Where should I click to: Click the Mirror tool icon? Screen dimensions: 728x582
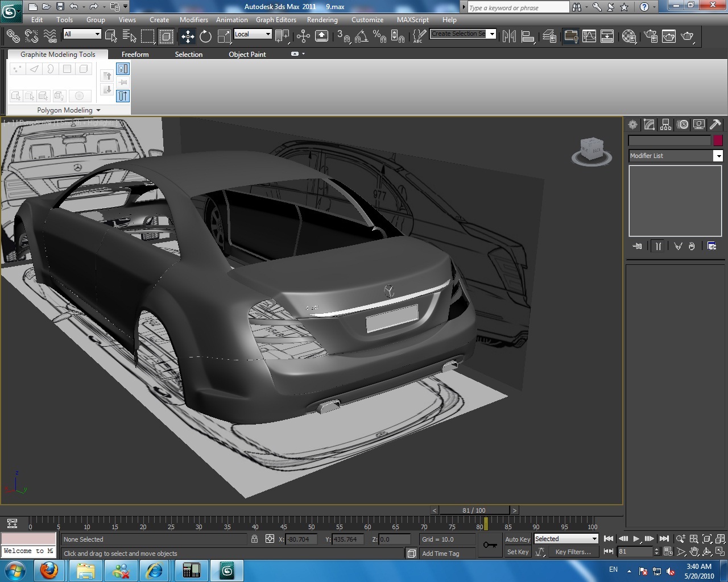pos(509,36)
